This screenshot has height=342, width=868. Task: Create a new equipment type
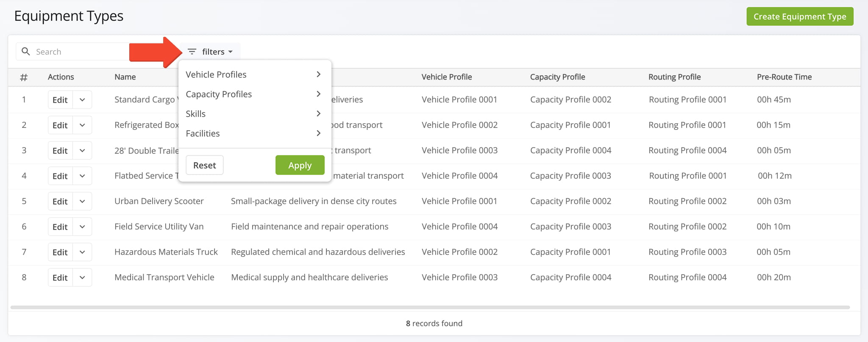800,17
